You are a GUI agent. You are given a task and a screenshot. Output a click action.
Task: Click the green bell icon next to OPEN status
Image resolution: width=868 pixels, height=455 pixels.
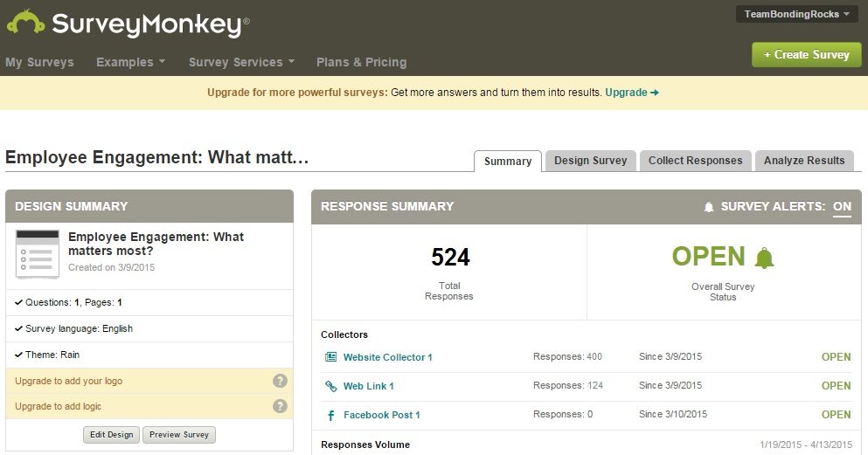coord(765,258)
